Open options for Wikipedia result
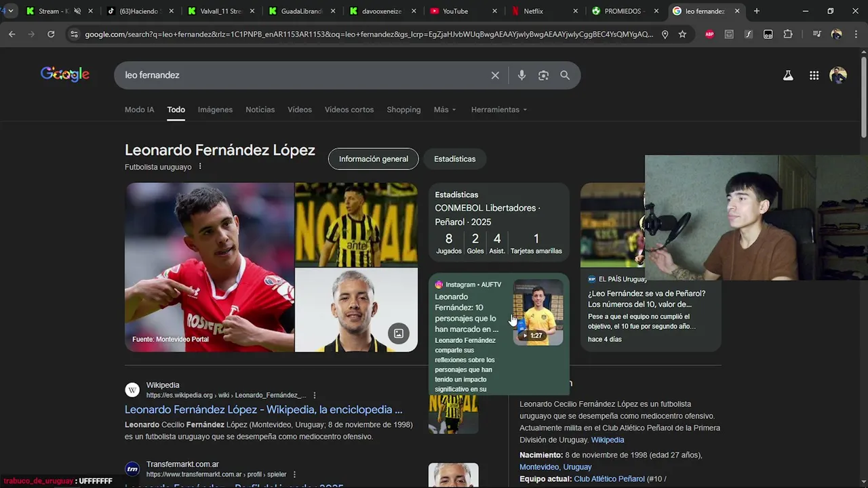 (314, 395)
